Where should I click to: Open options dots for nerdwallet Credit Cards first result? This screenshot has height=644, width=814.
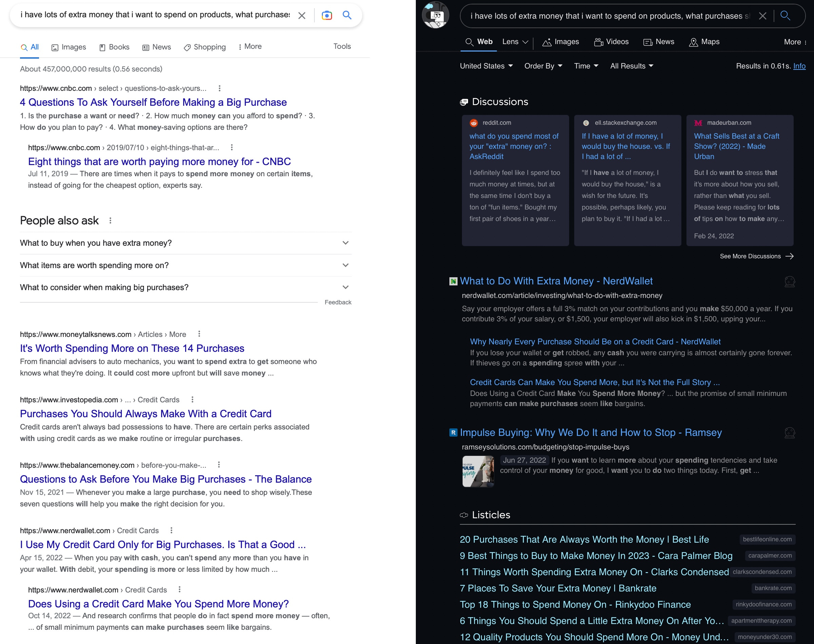171,530
